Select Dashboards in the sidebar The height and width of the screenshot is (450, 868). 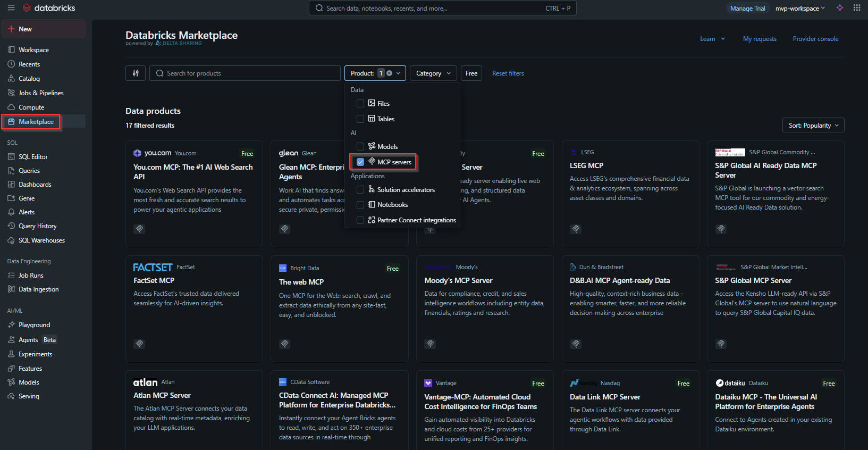pos(35,185)
